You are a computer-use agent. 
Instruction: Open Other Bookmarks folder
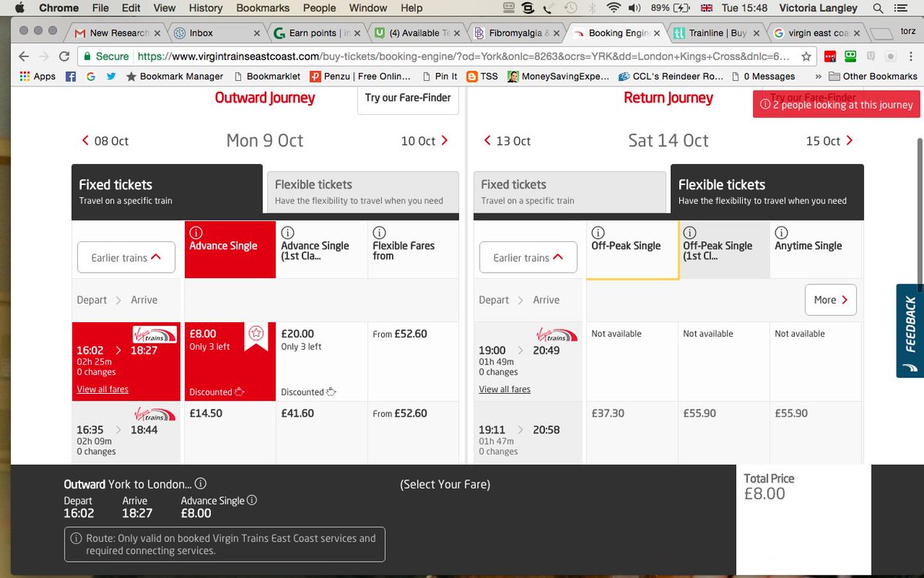(872, 76)
